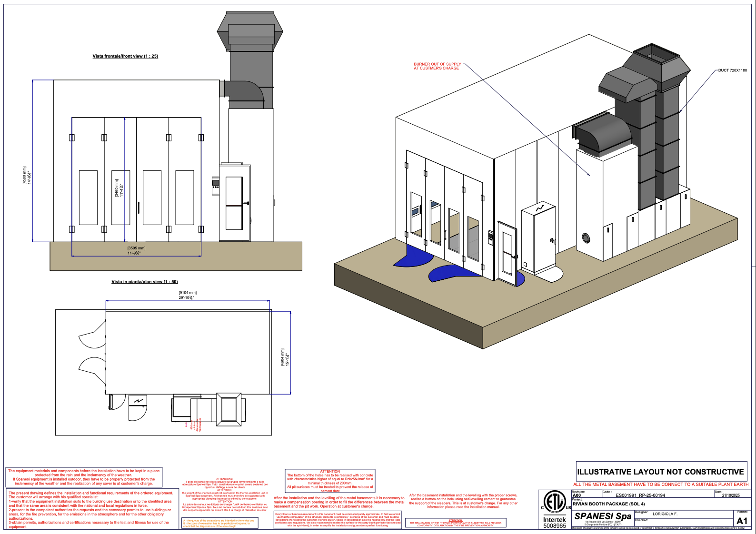The image size is (756, 534).
Task: Click the square duct outlet in plan view
Action: [229, 409]
